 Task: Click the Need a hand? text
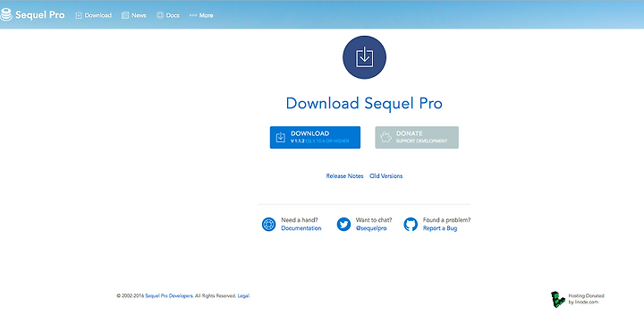coord(300,220)
